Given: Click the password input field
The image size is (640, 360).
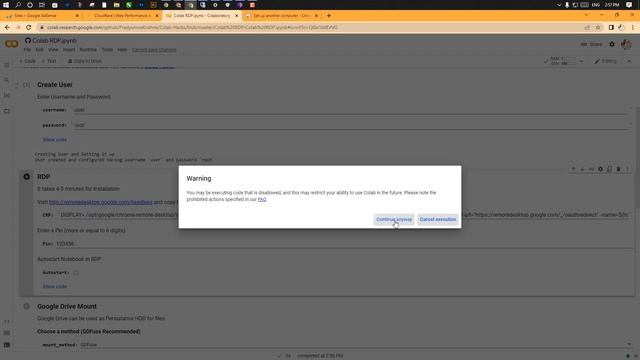Looking at the screenshot, I should 351,125.
